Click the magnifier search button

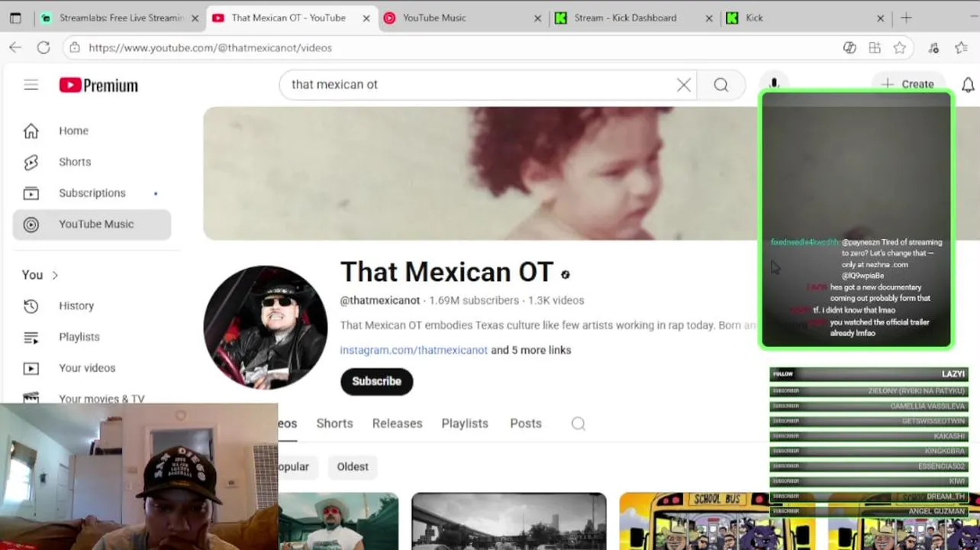point(721,85)
